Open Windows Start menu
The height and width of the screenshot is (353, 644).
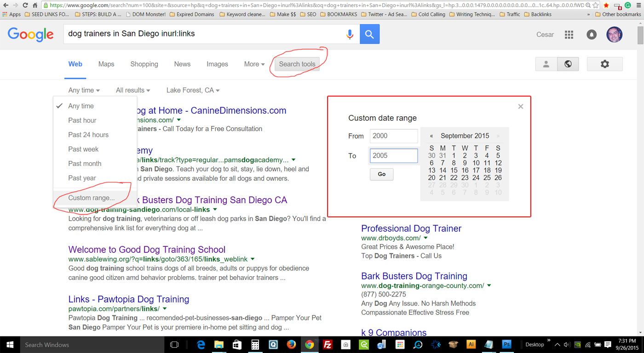(x=10, y=344)
